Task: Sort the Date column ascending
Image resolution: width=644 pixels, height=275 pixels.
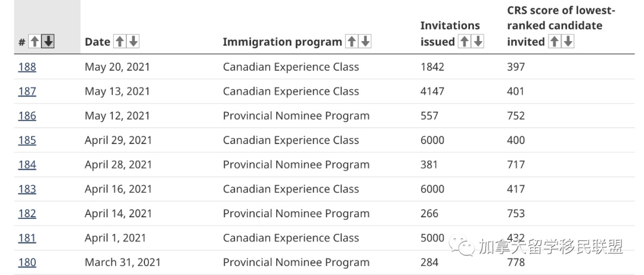Action: 119,42
